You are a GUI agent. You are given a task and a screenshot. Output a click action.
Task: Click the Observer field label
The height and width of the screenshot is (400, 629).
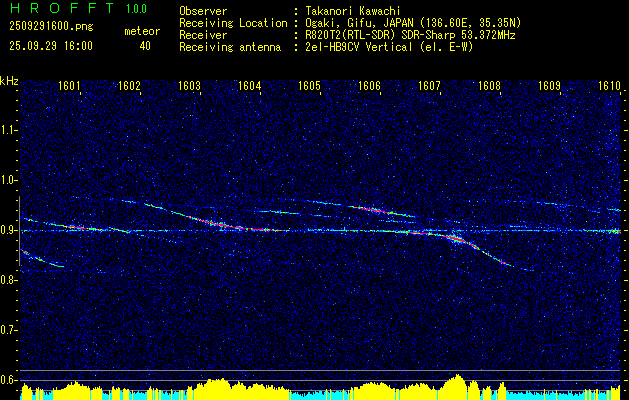[203, 11]
